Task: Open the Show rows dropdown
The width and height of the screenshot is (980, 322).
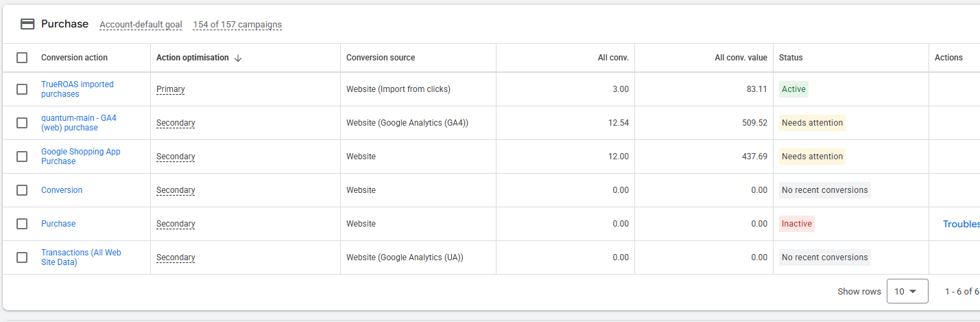Action: [x=907, y=291]
